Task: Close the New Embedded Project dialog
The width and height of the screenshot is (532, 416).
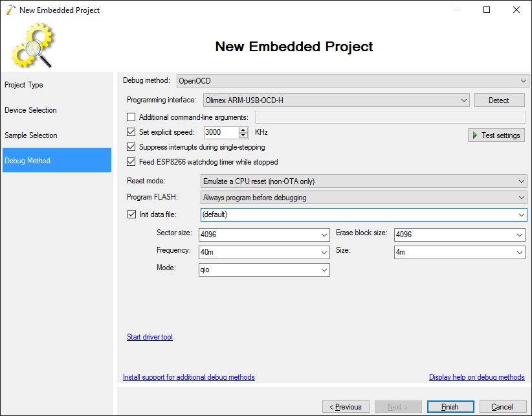Action: [516, 10]
